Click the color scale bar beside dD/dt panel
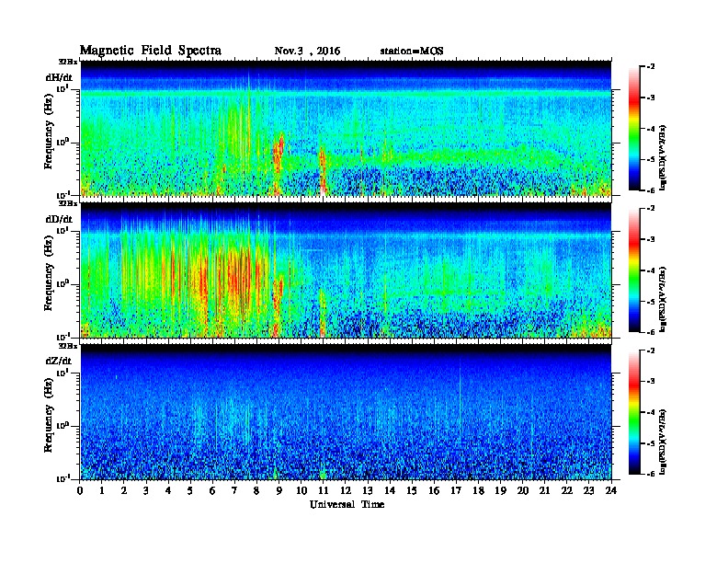Viewport: 728px width, 563px height. click(x=634, y=270)
